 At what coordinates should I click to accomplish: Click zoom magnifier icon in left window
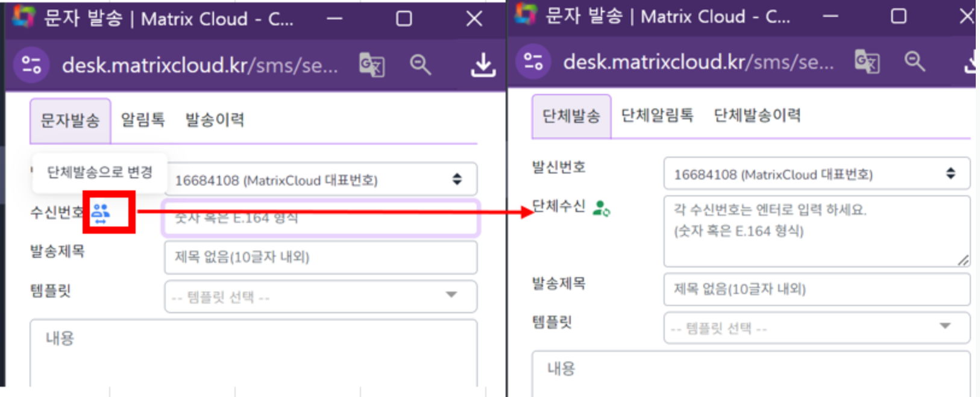tap(420, 64)
